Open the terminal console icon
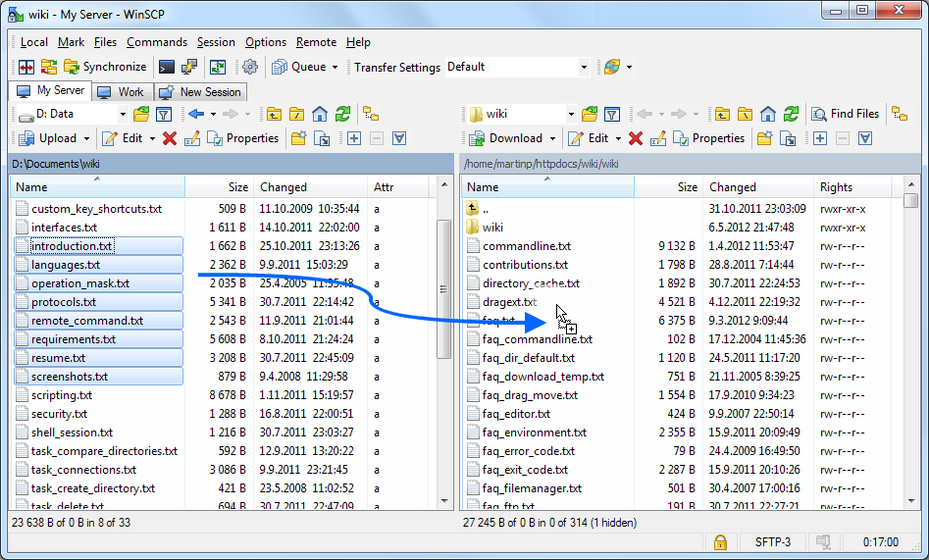Screen dimensions: 929x560 click(167, 67)
